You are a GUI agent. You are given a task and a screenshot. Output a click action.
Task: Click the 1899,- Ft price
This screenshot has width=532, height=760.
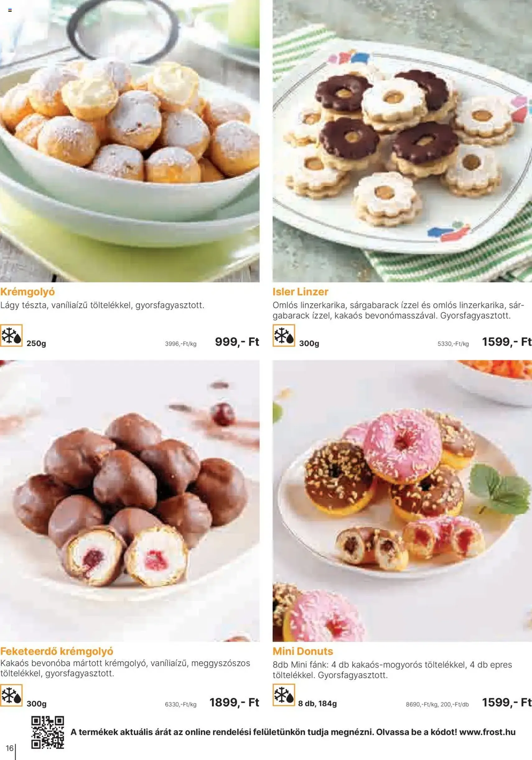234,702
